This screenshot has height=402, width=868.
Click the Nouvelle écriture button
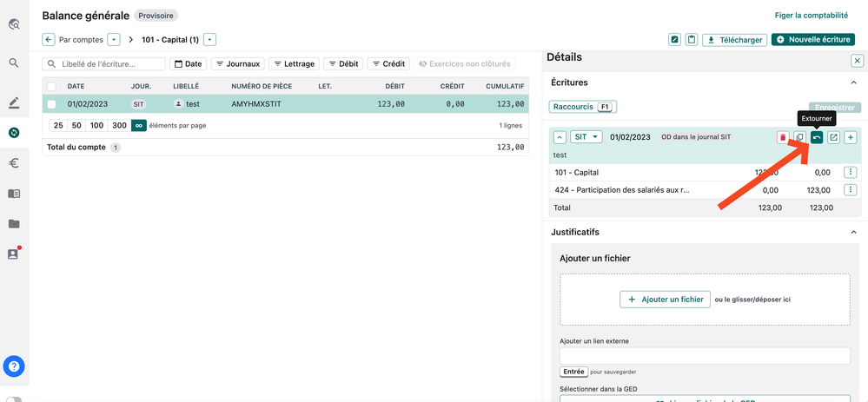pyautogui.click(x=812, y=40)
